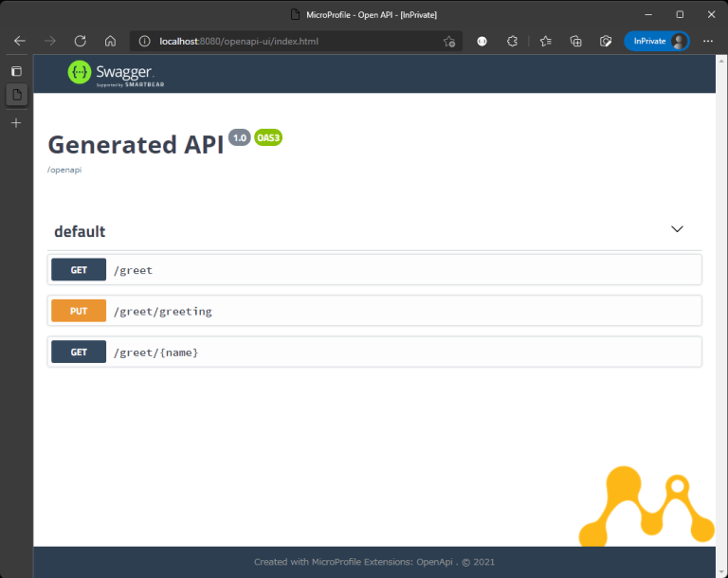The width and height of the screenshot is (728, 578).
Task: Click the default section heading
Action: tap(80, 231)
